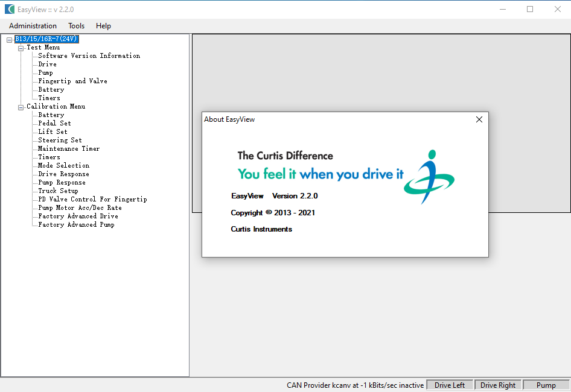Open the Help menu
This screenshot has width=571, height=392.
tap(103, 26)
